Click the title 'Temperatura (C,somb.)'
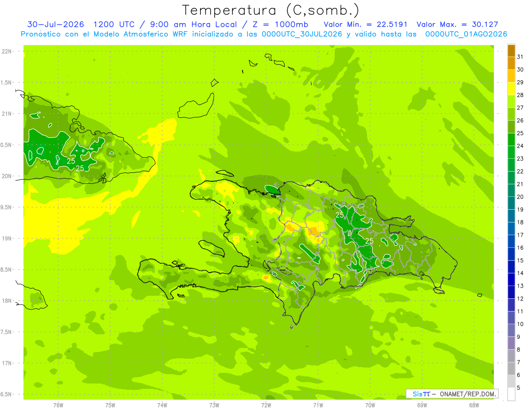Viewport: 532px width, 411px height. pos(270,10)
